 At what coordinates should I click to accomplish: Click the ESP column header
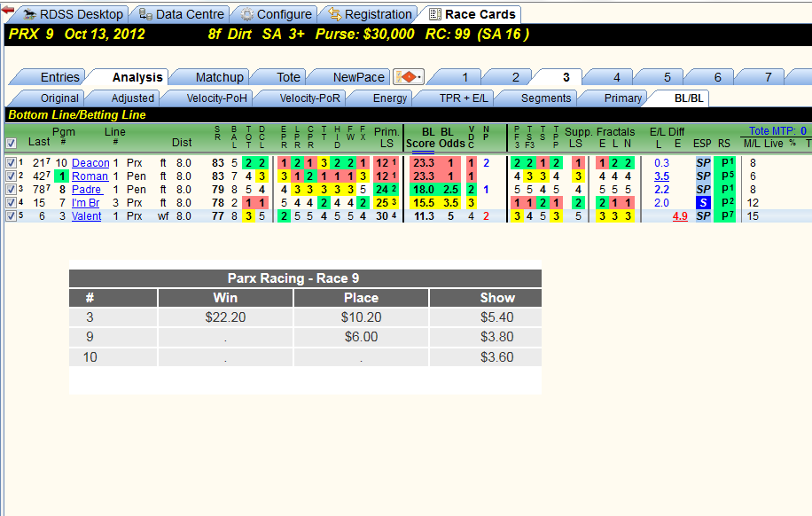(x=702, y=144)
